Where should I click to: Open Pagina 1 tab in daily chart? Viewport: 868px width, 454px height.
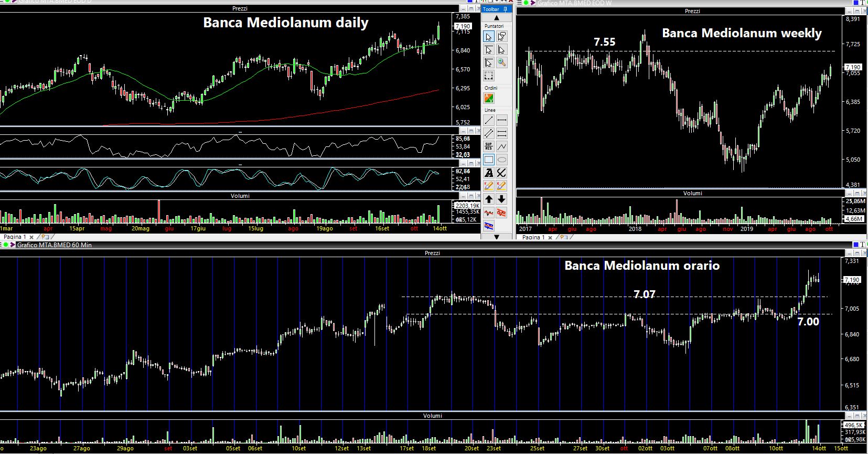[15, 237]
